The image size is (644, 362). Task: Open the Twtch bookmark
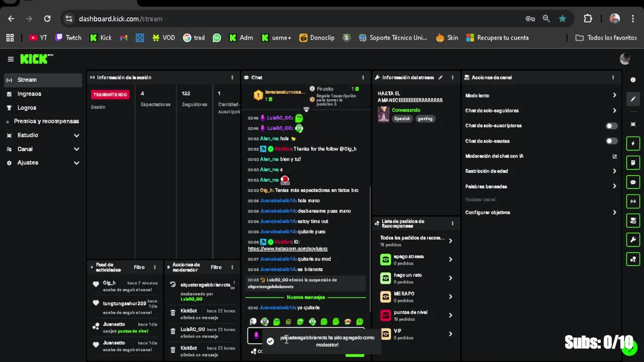68,38
